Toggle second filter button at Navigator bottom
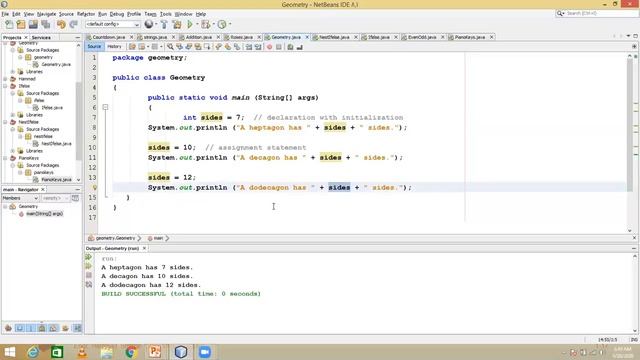640x360 pixels. 19,328
